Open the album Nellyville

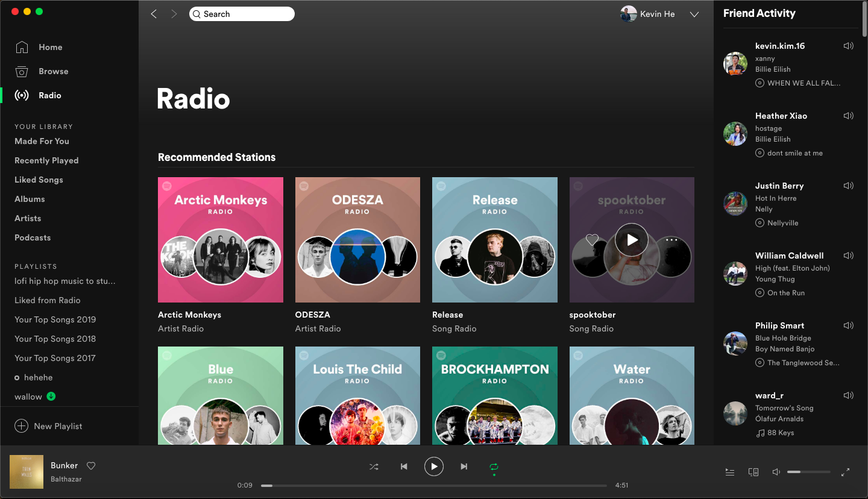point(783,223)
